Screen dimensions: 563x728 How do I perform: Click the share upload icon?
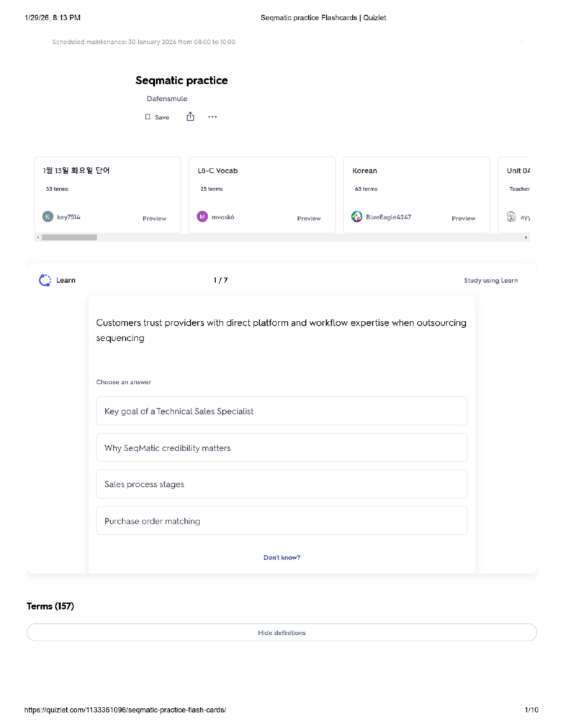click(190, 117)
